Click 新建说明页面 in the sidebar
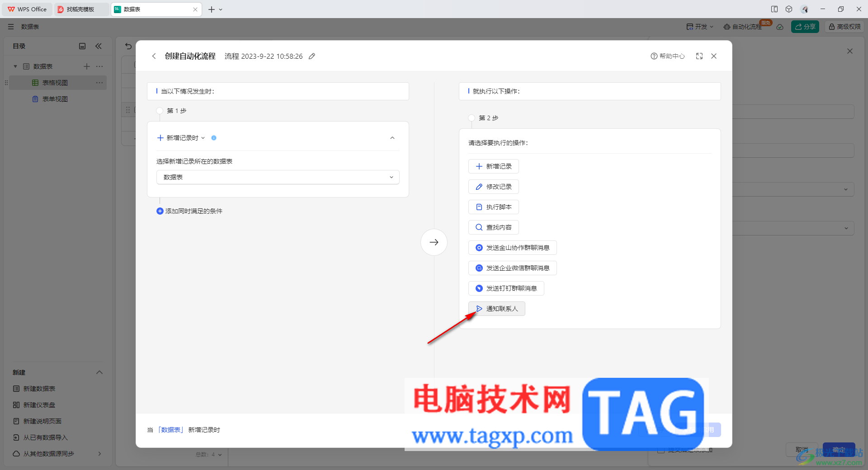Viewport: 868px width, 470px height. click(x=38, y=421)
